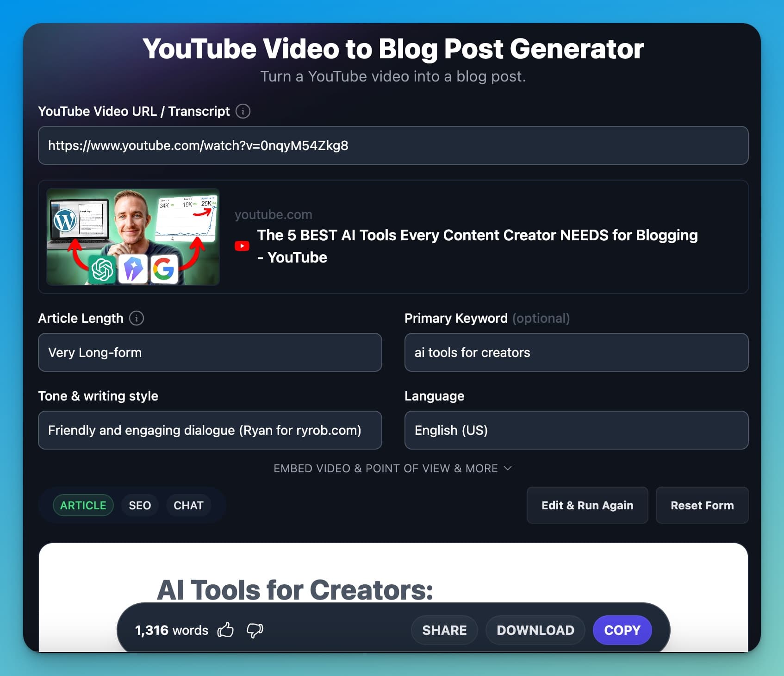Open the Tone & writing style dropdown
Viewport: 784px width, 676px height.
coord(210,430)
